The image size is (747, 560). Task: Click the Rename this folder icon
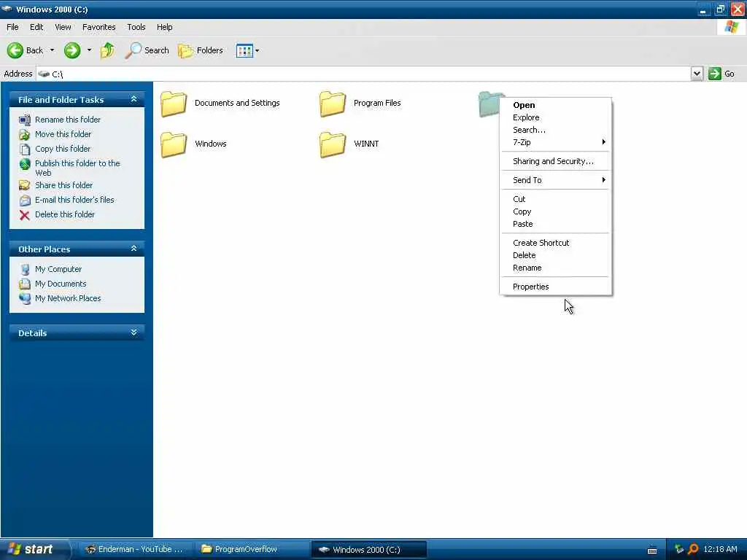(25, 120)
